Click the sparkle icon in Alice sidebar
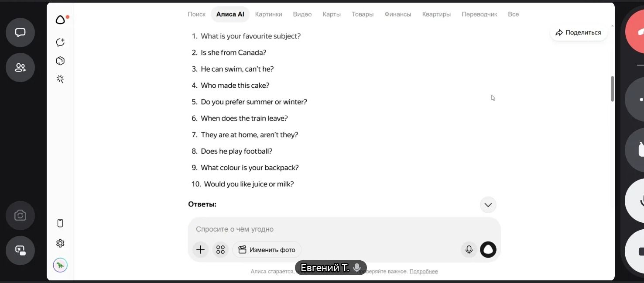 tap(60, 79)
